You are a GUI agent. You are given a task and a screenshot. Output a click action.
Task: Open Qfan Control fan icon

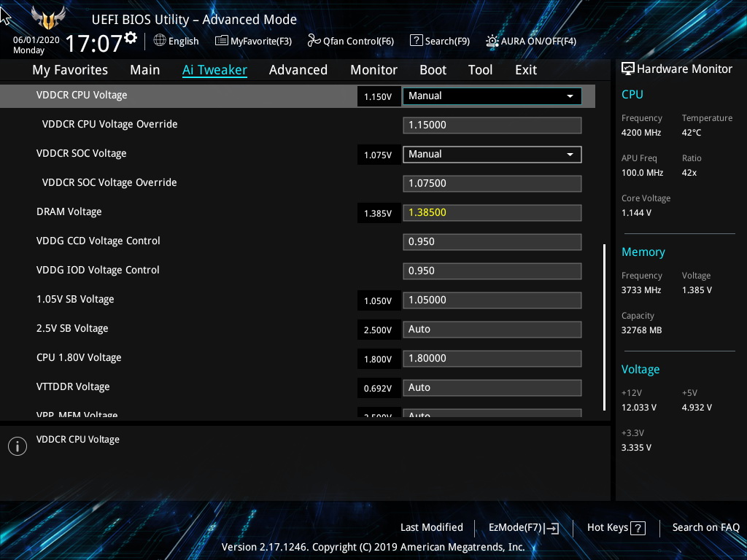[x=314, y=41]
